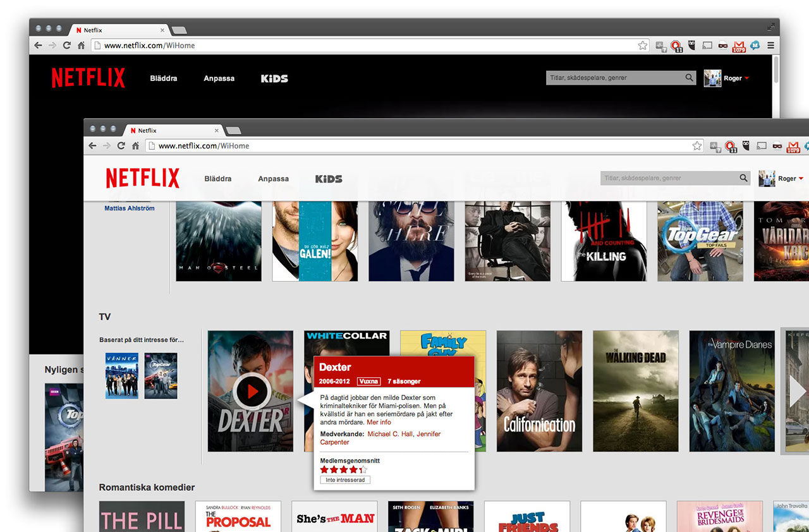
Task: Reload the page with the refresh icon
Action: pos(121,145)
